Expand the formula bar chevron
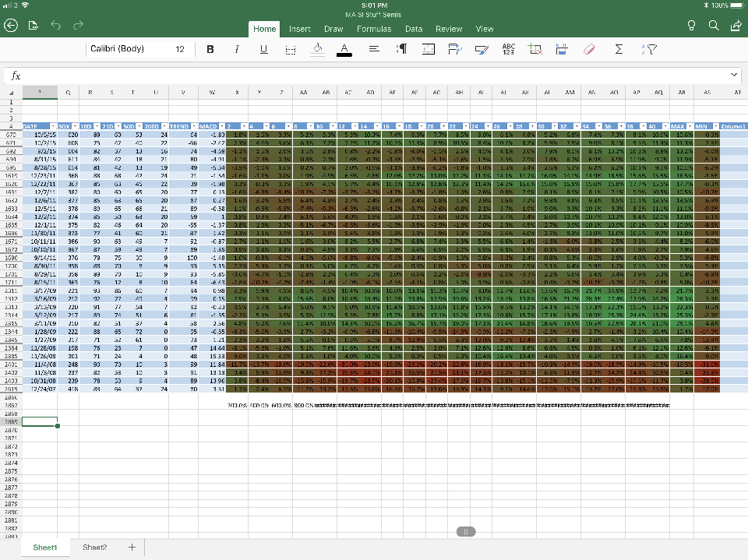 (735, 75)
